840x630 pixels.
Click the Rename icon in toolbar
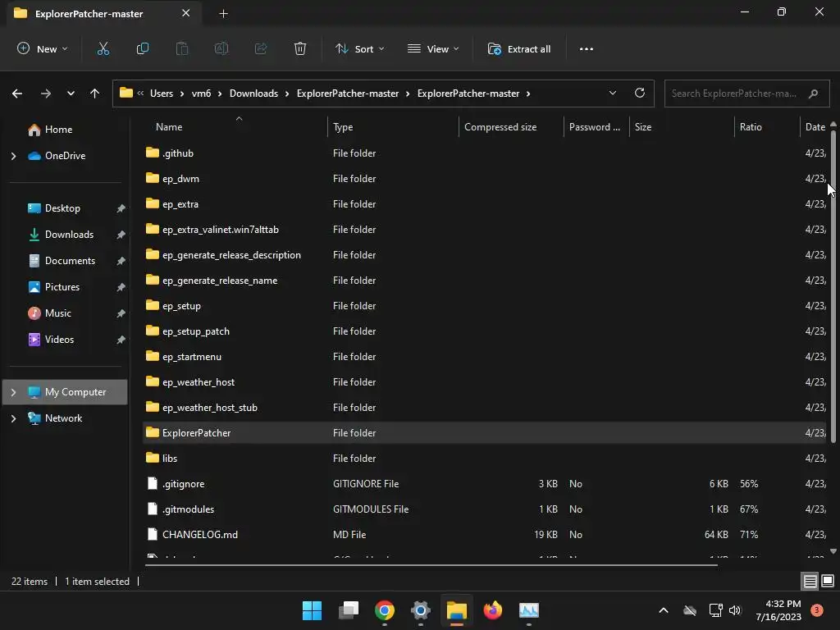[221, 48]
